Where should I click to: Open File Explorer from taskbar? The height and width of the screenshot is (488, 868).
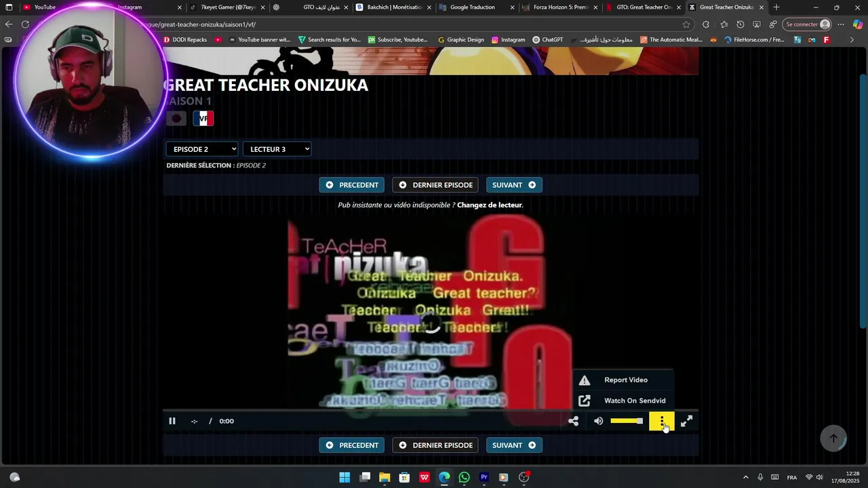click(x=384, y=477)
